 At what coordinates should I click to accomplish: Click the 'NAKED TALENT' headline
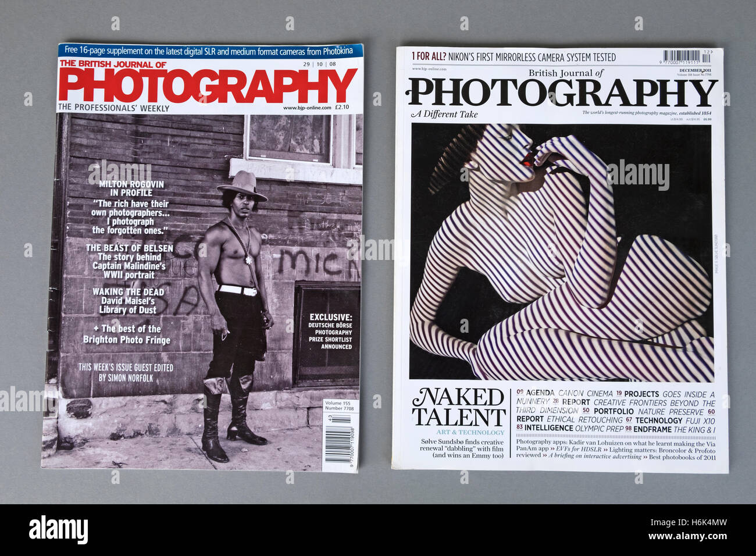tap(458, 408)
